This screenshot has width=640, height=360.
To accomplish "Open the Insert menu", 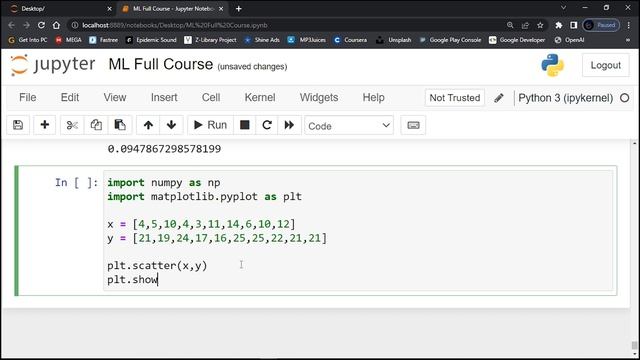I will (164, 98).
